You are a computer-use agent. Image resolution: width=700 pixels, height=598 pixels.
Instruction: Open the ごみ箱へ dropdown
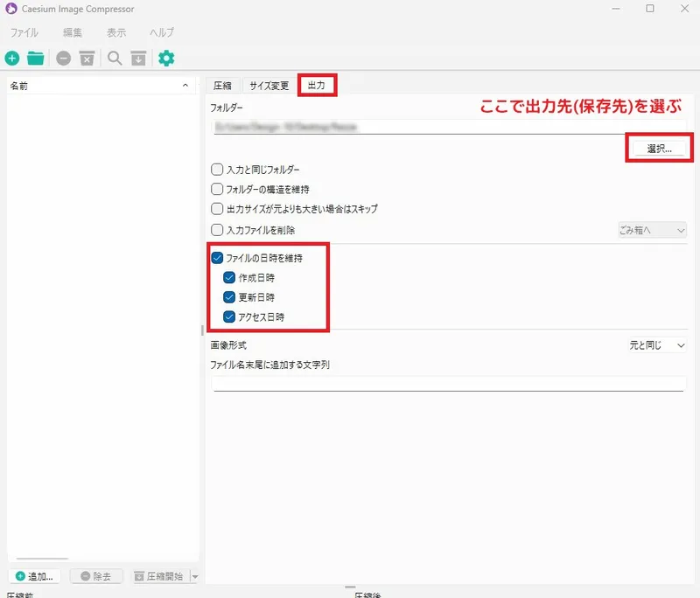click(652, 230)
